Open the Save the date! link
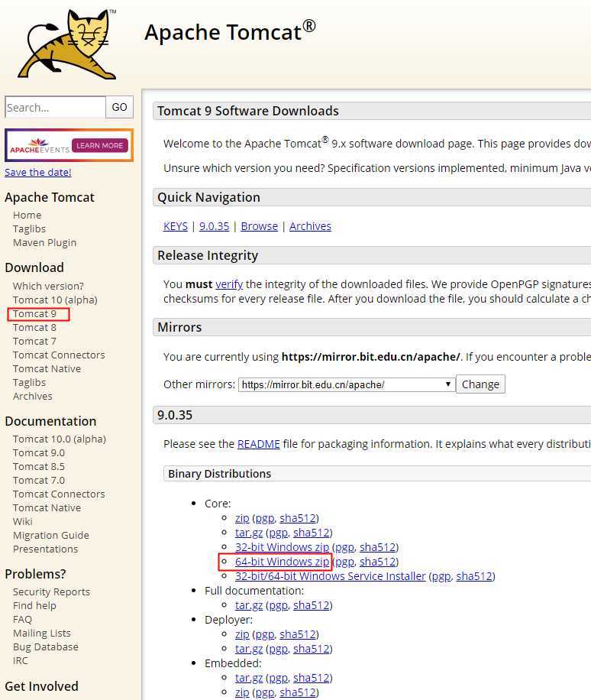Viewport: 591px width, 700px height. coord(38,172)
